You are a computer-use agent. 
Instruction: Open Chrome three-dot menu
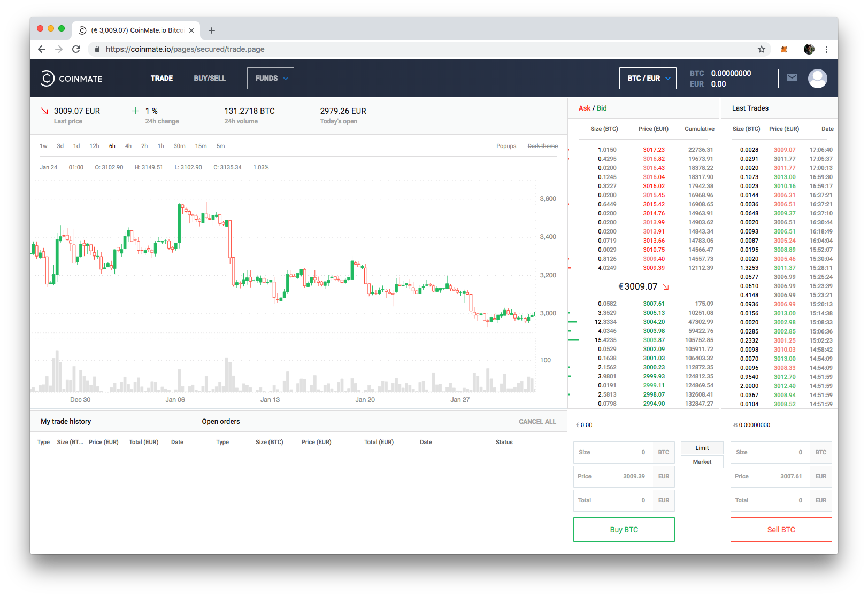click(826, 49)
